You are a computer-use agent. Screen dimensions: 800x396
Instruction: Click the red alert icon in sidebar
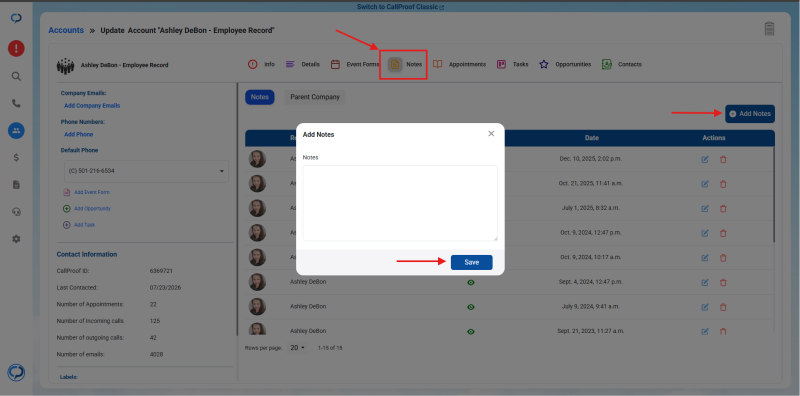[x=16, y=48]
